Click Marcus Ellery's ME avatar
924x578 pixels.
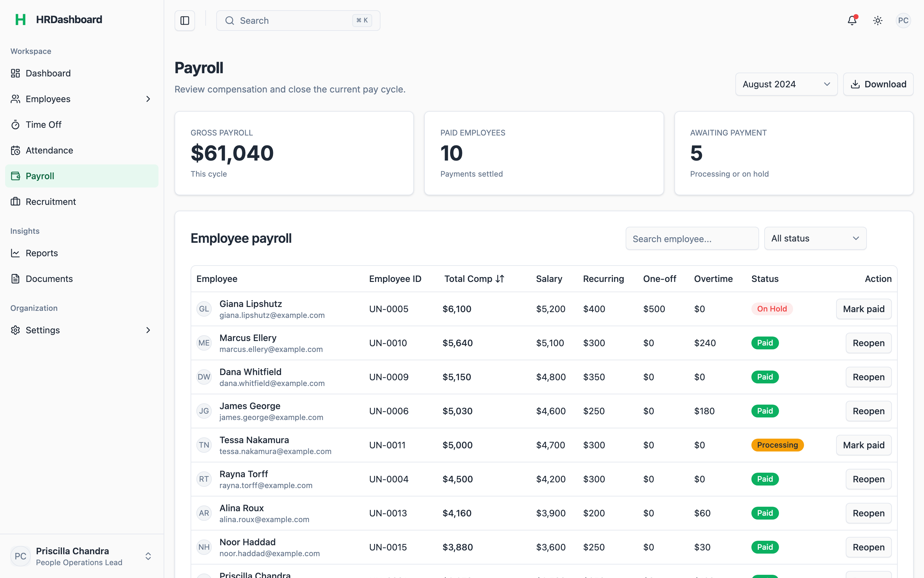(204, 343)
